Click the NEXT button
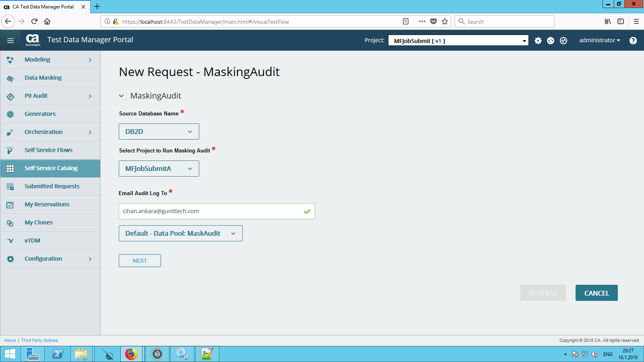Image resolution: width=644 pixels, height=362 pixels. (140, 261)
